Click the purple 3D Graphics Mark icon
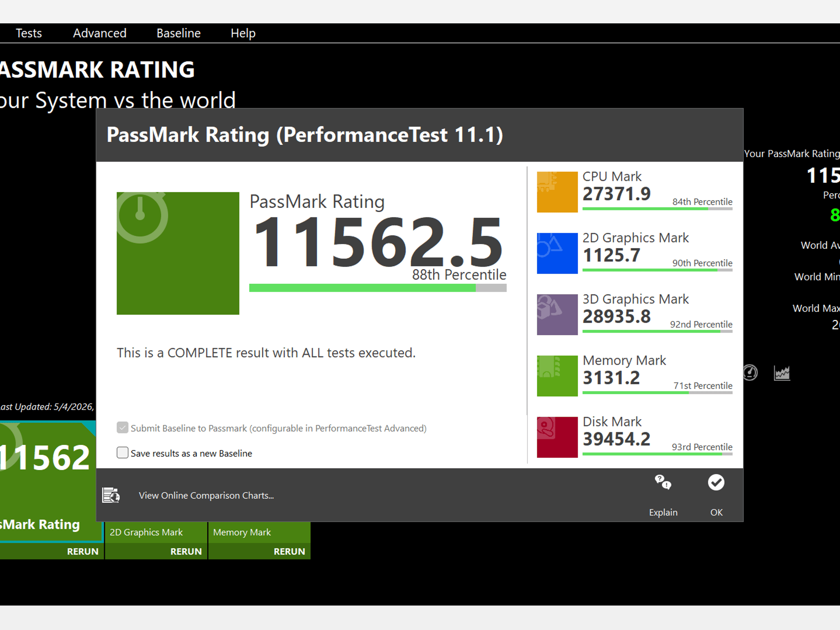 (x=557, y=314)
